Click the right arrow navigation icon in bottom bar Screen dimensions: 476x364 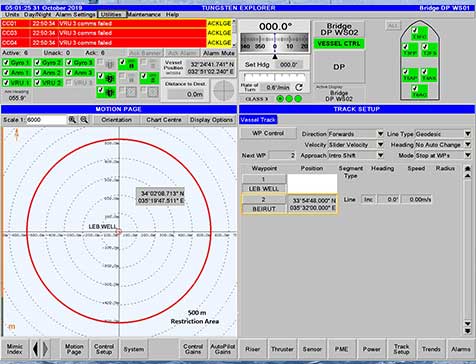click(x=45, y=349)
